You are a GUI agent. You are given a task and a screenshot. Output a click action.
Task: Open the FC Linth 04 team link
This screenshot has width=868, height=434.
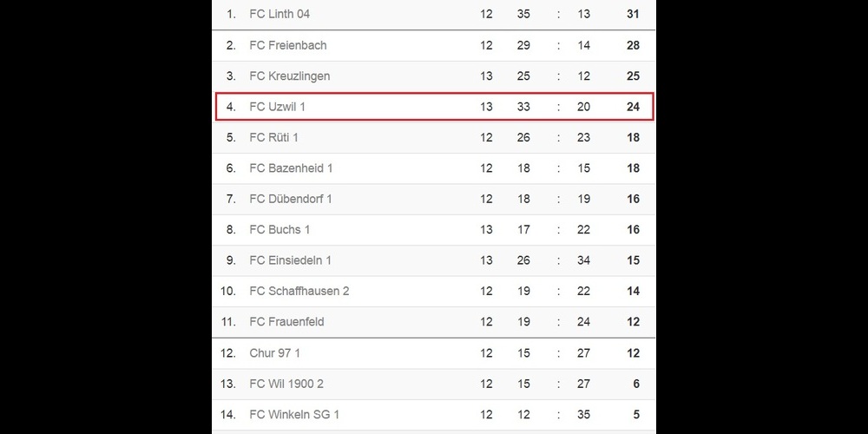tap(279, 14)
